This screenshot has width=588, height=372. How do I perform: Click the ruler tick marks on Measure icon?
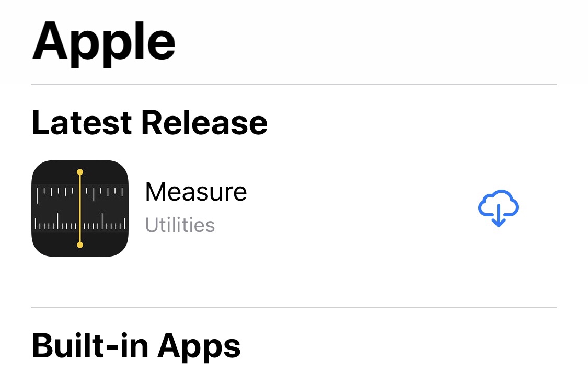(55, 225)
